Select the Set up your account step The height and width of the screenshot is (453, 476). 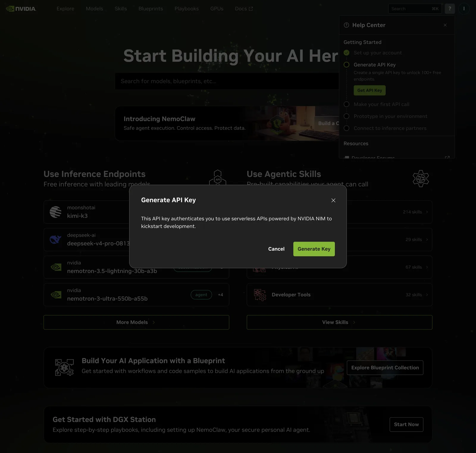click(x=378, y=53)
